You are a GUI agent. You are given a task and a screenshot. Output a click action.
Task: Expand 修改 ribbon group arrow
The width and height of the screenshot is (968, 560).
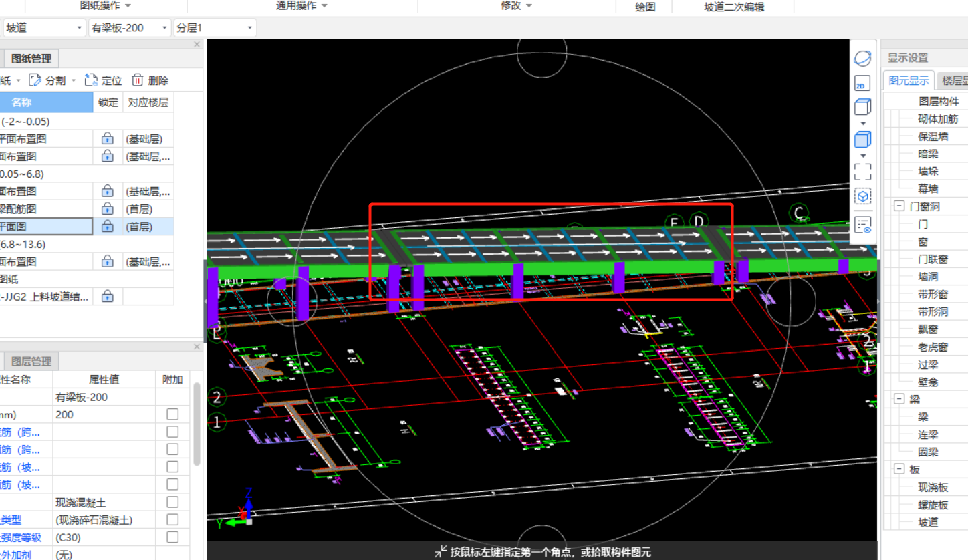coord(529,6)
